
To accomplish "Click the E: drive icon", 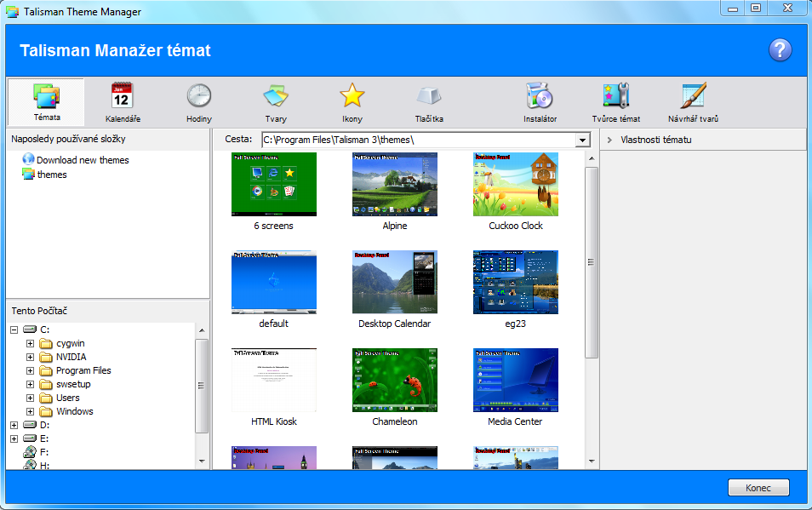I will [30, 438].
